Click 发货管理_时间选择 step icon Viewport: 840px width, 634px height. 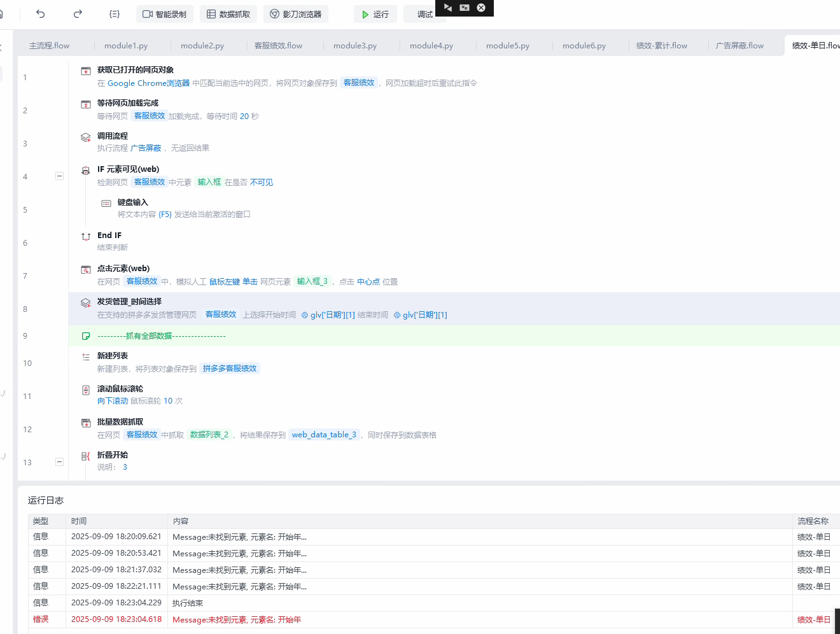(x=86, y=303)
